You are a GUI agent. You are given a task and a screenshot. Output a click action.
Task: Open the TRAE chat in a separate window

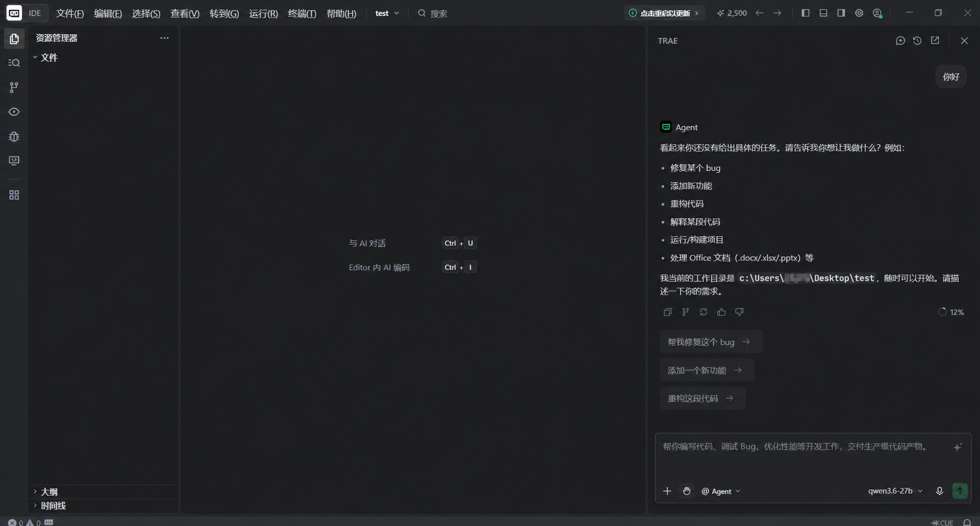[x=935, y=41]
